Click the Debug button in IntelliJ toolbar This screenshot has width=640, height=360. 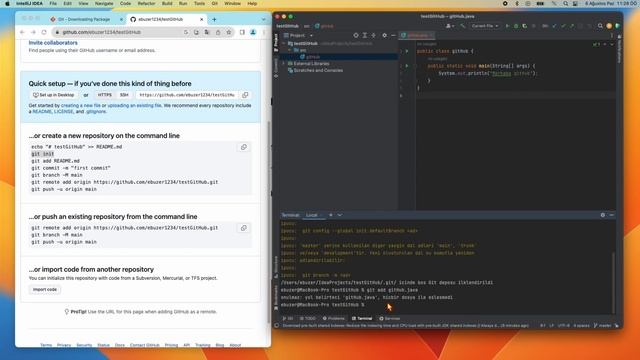516,26
